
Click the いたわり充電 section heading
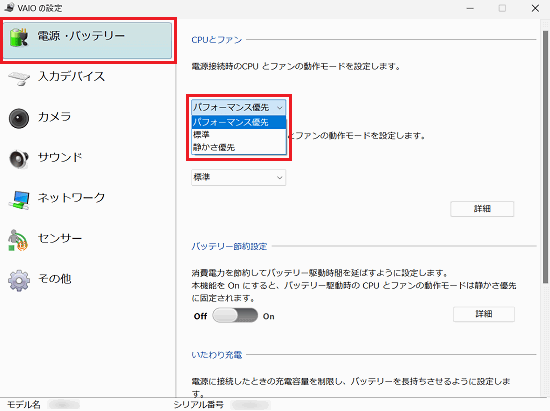pyautogui.click(x=217, y=355)
